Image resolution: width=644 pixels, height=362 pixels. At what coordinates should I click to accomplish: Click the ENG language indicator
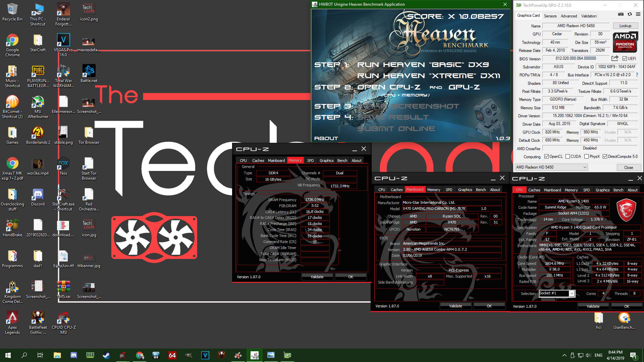pos(598,355)
